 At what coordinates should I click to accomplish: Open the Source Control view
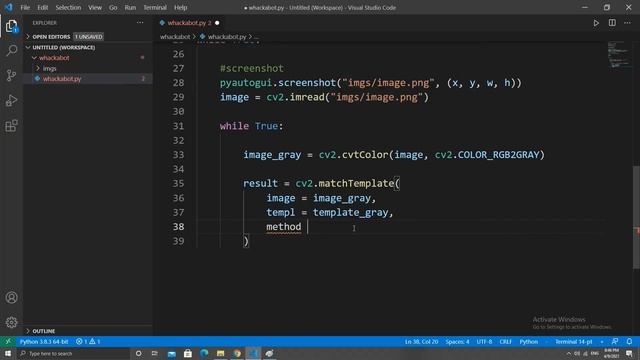[11, 75]
